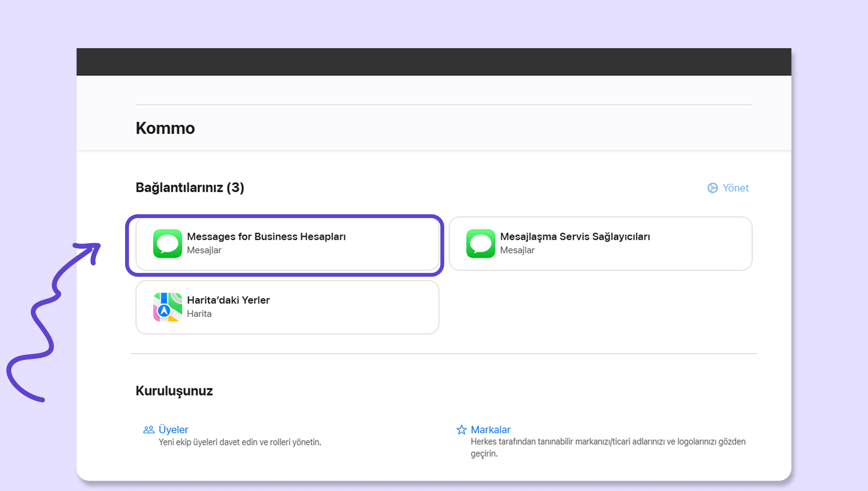Click the Markalar description about brands and logos
This screenshot has height=491, width=868.
pyautogui.click(x=608, y=442)
